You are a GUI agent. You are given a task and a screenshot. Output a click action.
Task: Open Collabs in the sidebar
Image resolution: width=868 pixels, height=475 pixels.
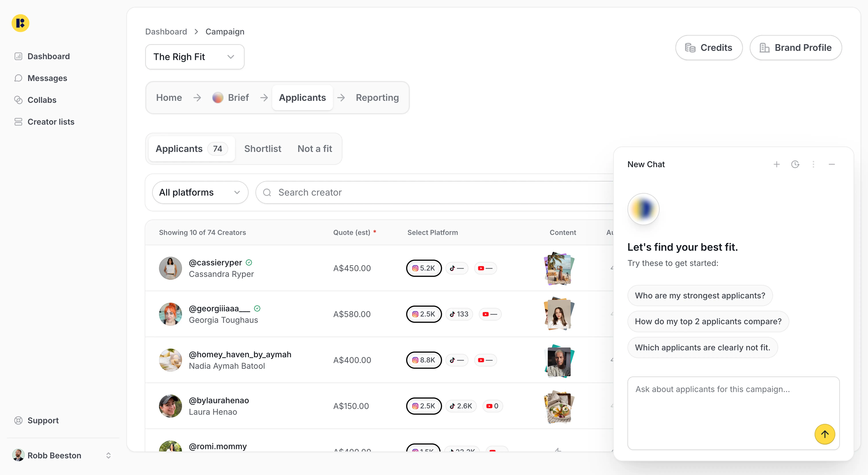click(x=35, y=100)
